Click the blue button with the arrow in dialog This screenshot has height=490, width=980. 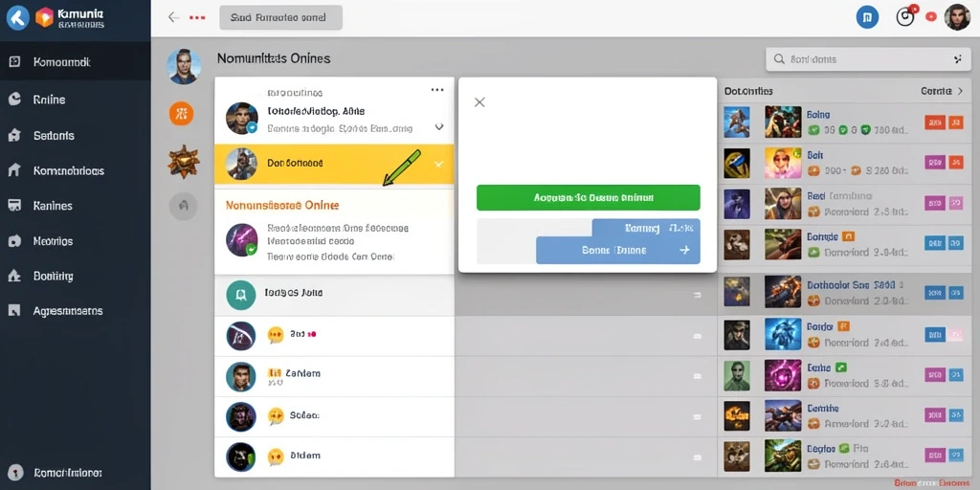(x=618, y=250)
